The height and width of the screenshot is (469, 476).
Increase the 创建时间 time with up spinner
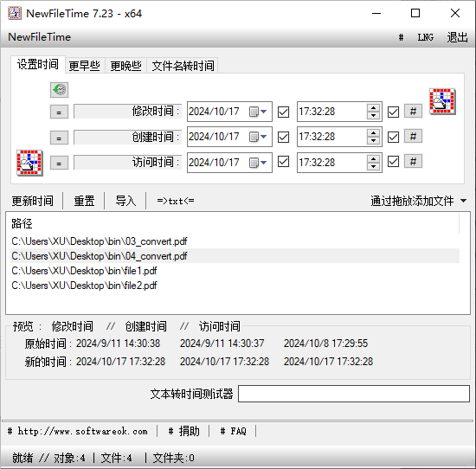click(x=373, y=133)
